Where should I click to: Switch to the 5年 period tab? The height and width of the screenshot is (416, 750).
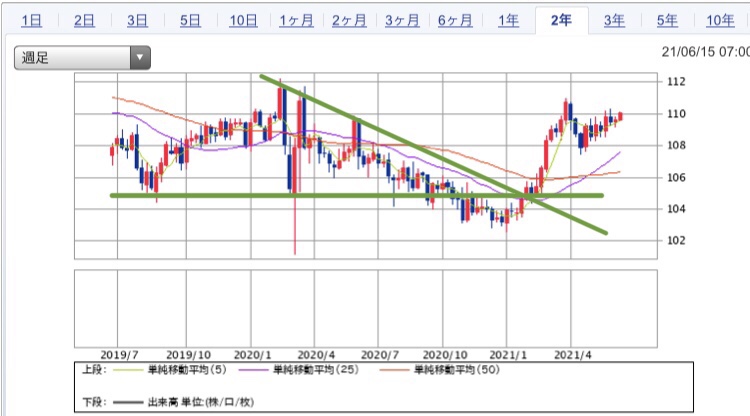(667, 21)
